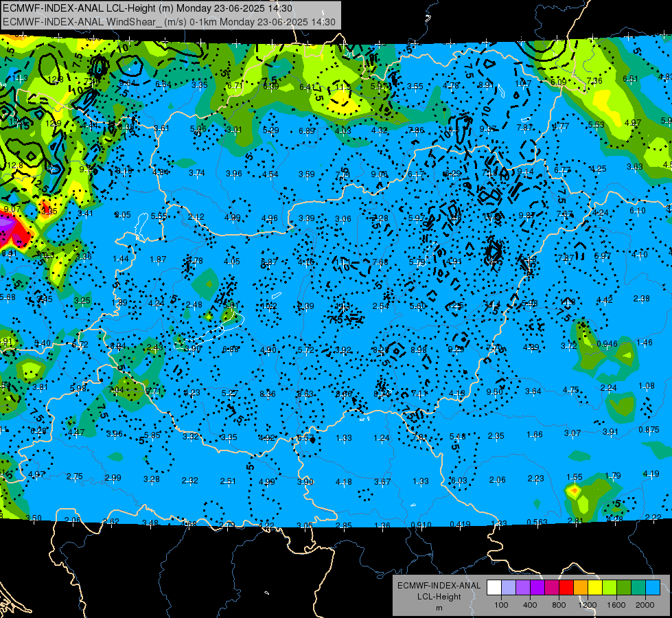
Task: Click the wind shear value 0.875
Action: click(x=649, y=430)
